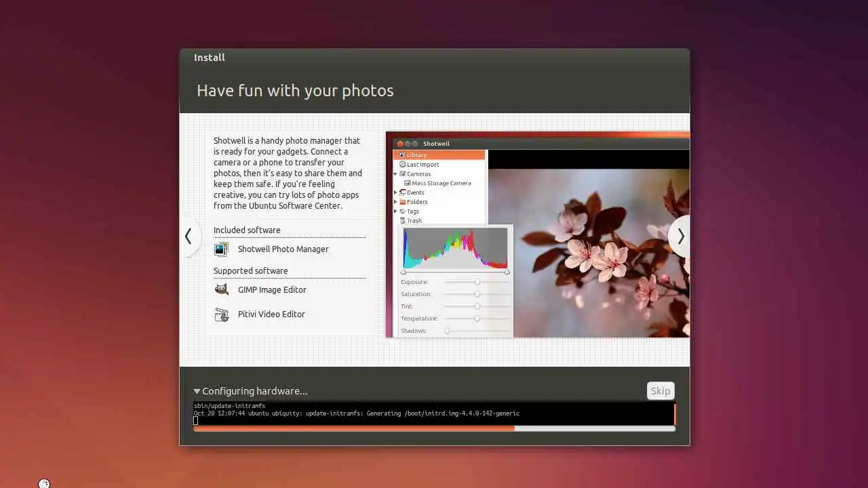Click the Included software heading
Screen dimensions: 868x488
247,230
